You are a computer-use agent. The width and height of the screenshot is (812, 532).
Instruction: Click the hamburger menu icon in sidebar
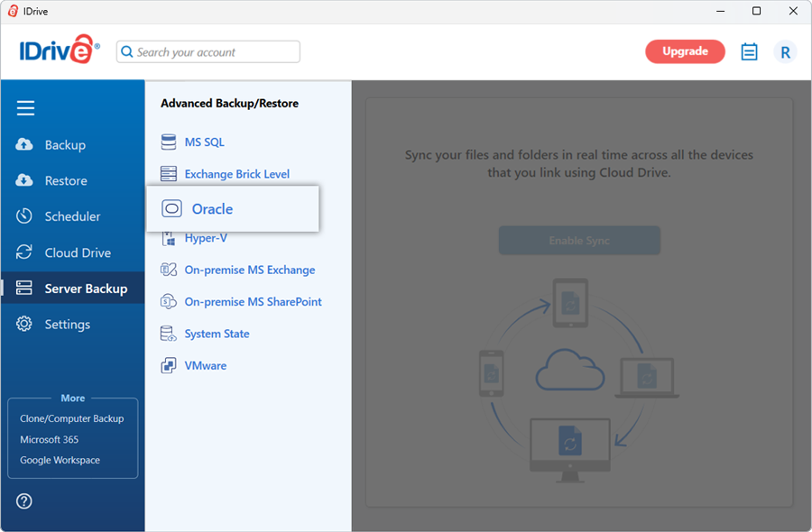tap(25, 108)
